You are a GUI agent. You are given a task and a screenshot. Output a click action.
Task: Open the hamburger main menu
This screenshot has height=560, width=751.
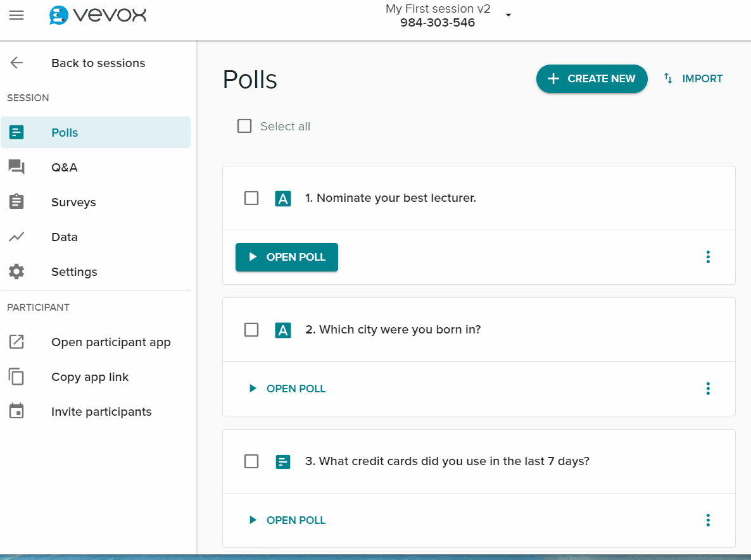pyautogui.click(x=16, y=15)
